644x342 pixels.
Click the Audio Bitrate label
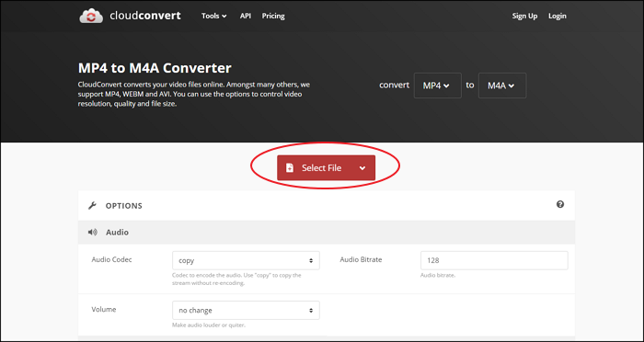coord(361,259)
